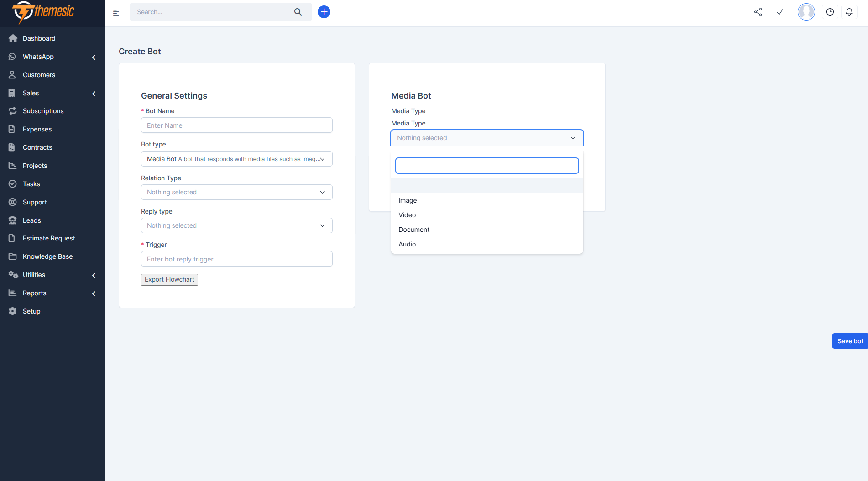The width and height of the screenshot is (868, 481).
Task: Open the Knowledge Base page
Action: click(47, 256)
